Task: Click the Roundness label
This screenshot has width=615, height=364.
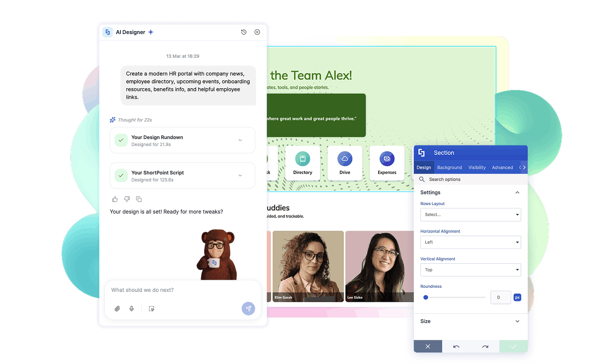Action: [431, 286]
